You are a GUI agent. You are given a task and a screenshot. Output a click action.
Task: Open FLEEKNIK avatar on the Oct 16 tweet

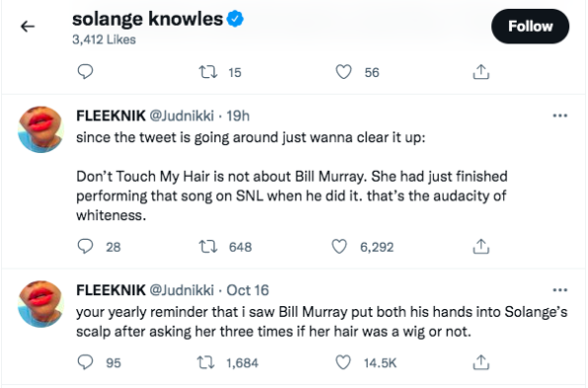pyautogui.click(x=41, y=304)
